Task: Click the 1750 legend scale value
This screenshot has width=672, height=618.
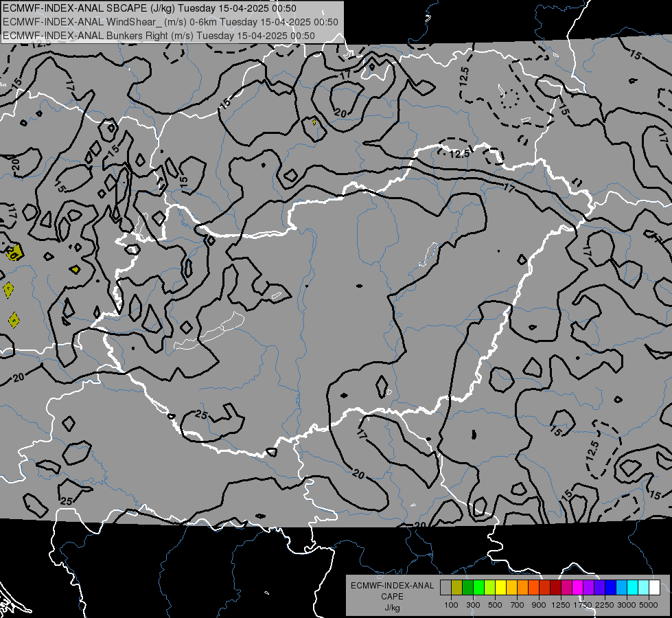Action: (x=583, y=605)
